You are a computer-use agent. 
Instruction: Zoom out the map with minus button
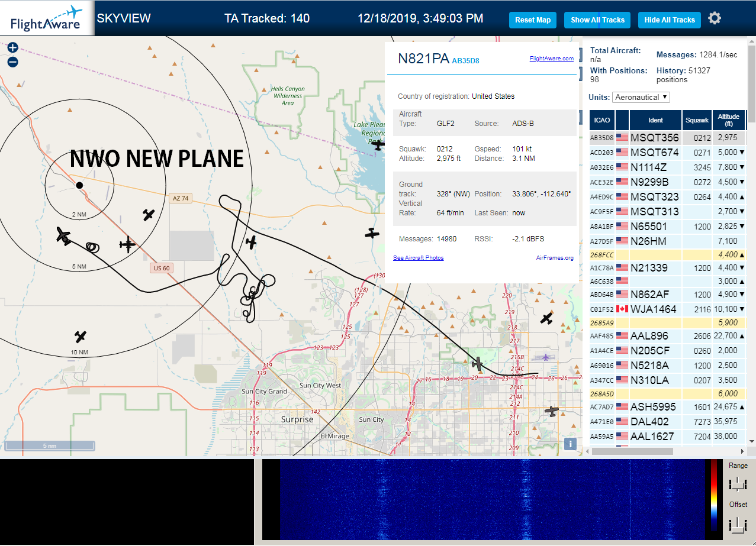[x=12, y=62]
